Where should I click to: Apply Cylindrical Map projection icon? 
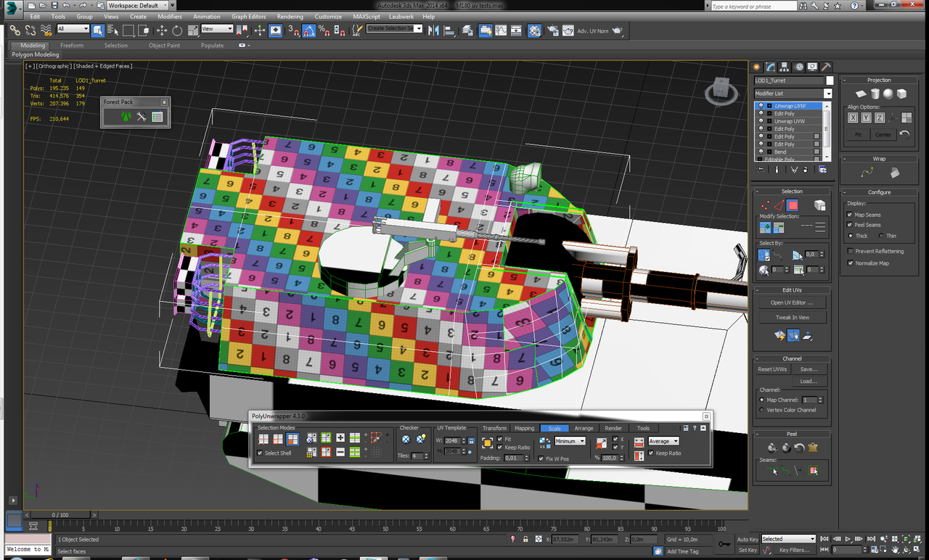pyautogui.click(x=875, y=94)
